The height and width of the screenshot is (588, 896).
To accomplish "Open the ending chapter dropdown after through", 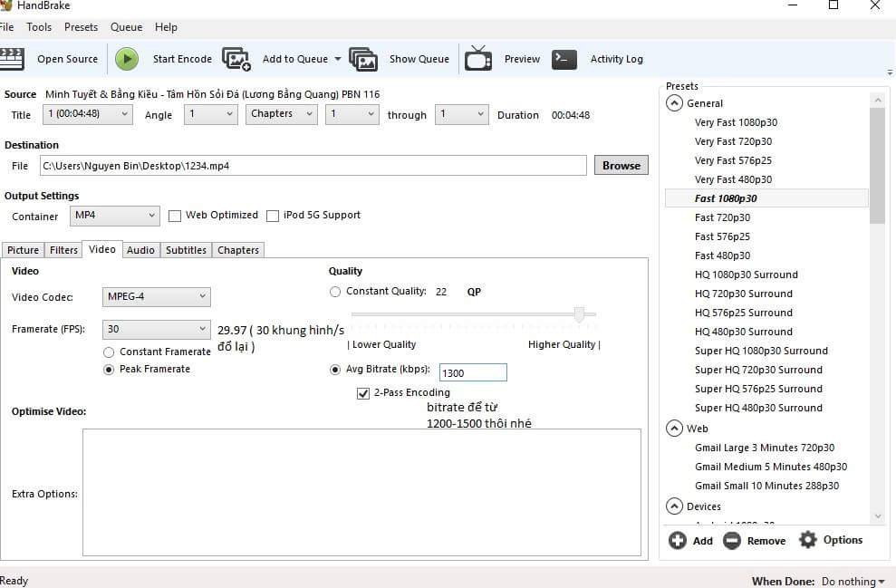I will 462,114.
